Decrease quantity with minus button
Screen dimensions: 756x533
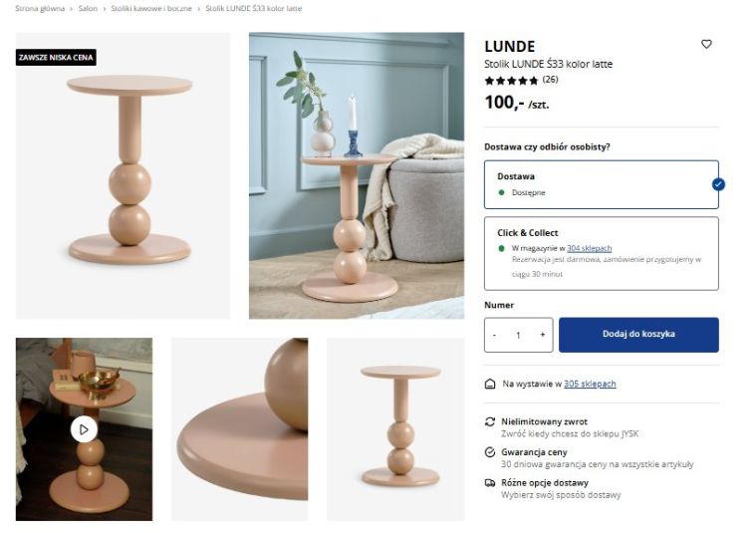495,335
